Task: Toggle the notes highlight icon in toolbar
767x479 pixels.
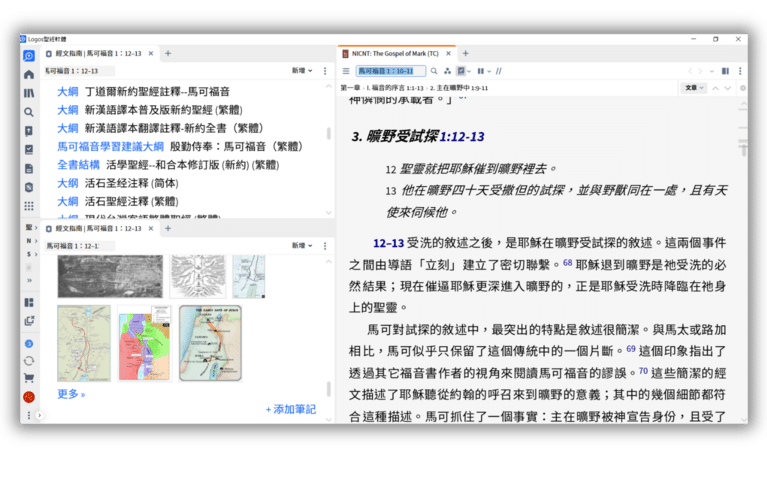Action: [x=463, y=71]
